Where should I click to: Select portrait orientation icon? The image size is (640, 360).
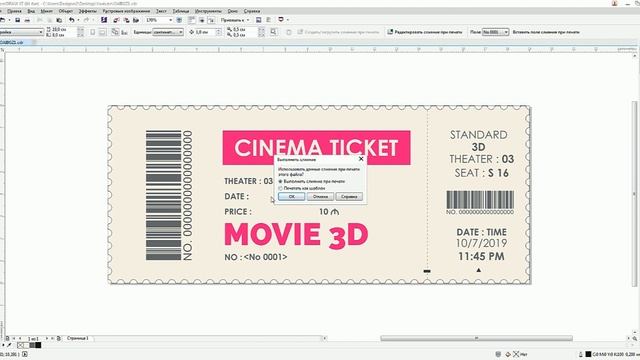tap(93, 32)
